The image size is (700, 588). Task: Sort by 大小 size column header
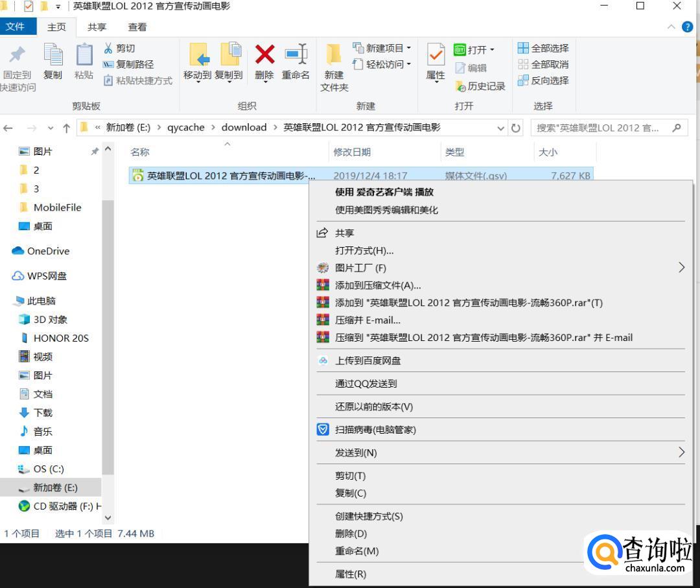[548, 152]
